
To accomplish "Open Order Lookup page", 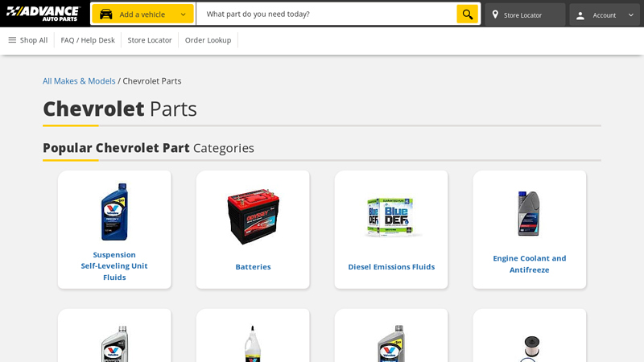I will tap(208, 40).
